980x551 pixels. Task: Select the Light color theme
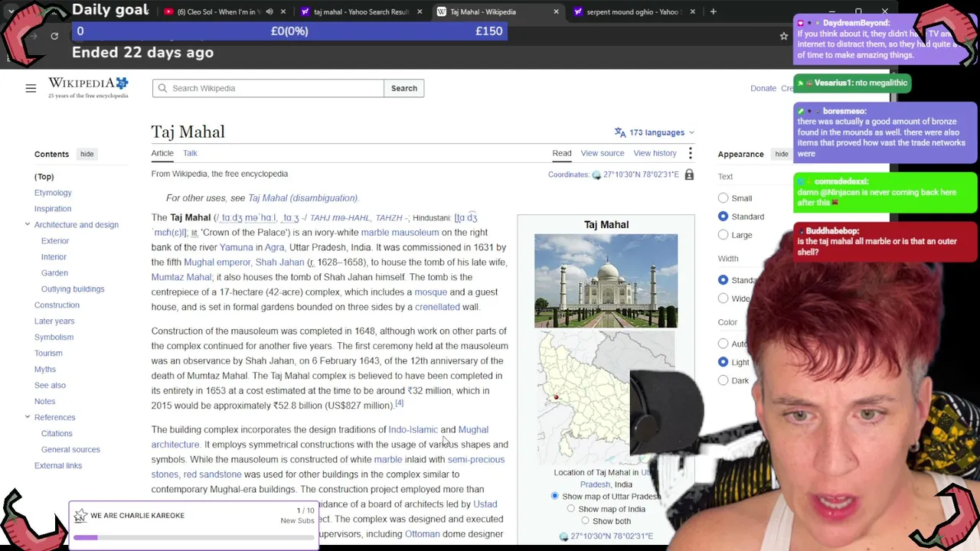[x=723, y=362]
